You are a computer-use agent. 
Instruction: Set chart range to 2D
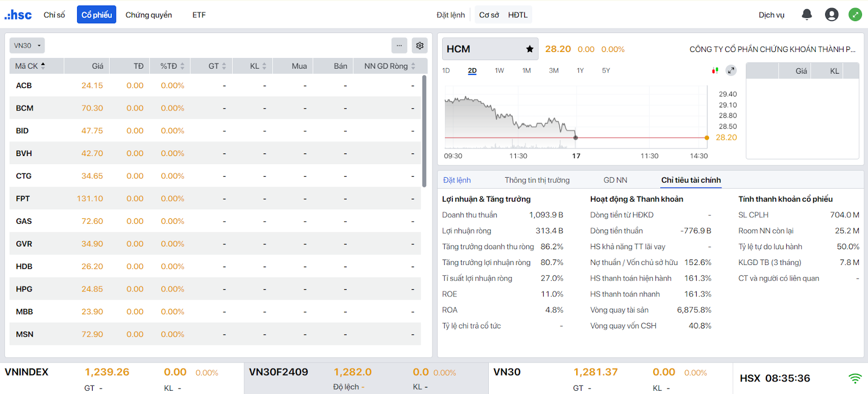coord(472,70)
